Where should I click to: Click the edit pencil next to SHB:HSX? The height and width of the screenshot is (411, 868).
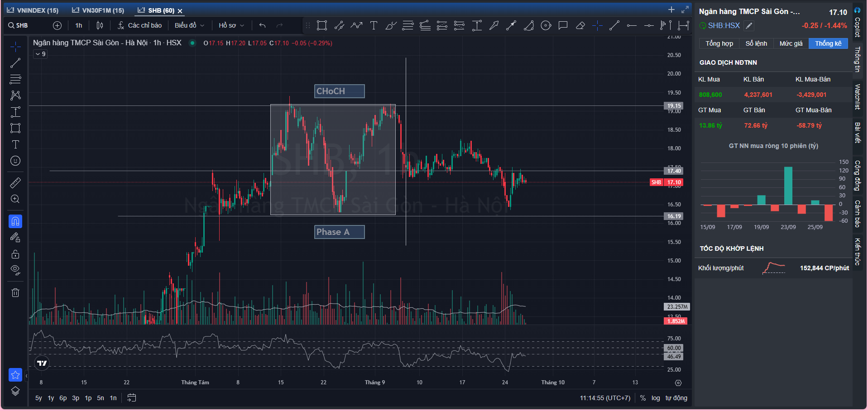pyautogui.click(x=749, y=26)
